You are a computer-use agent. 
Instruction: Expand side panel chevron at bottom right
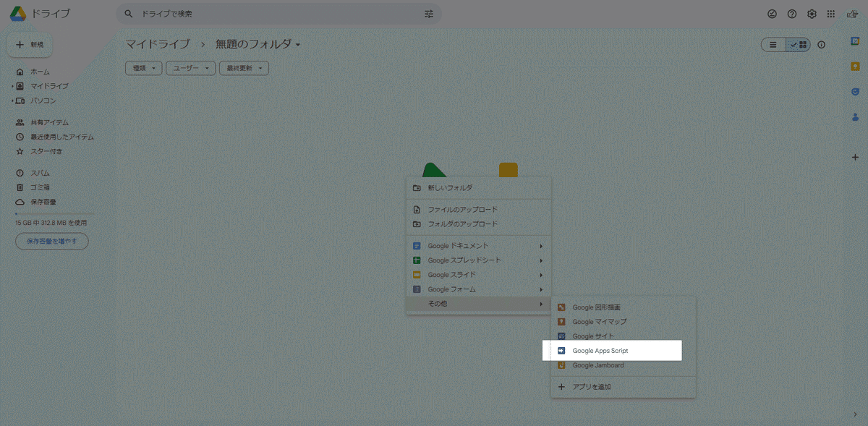tap(855, 414)
